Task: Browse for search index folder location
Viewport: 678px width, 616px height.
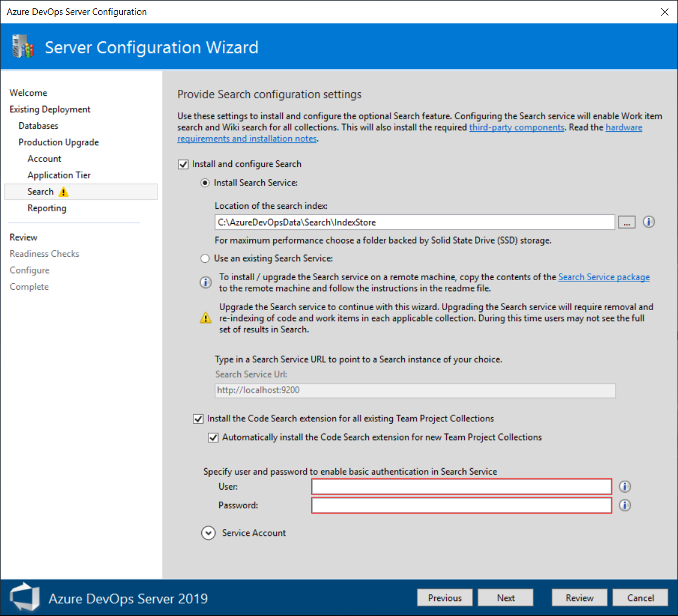Action: (626, 223)
